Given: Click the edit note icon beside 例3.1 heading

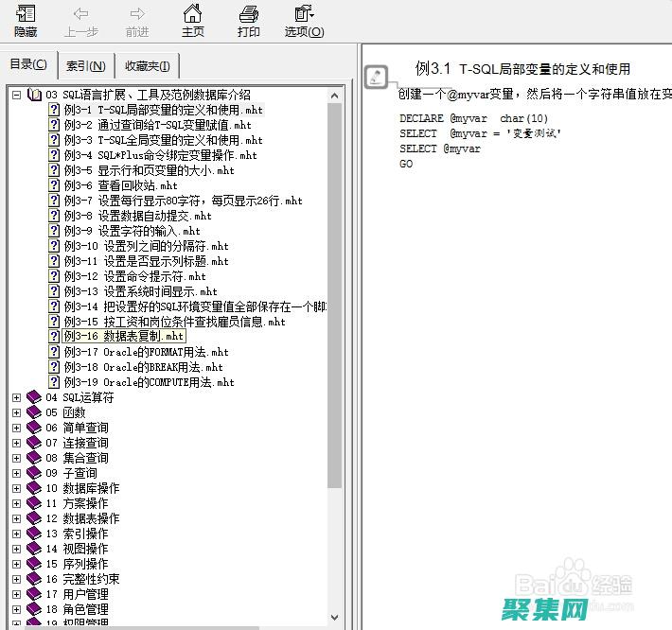Looking at the screenshot, I should tap(376, 77).
